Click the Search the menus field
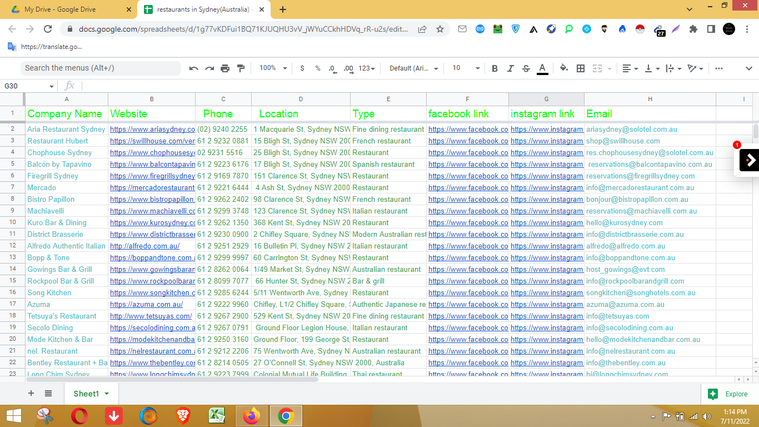This screenshot has height=427, width=759. pos(100,68)
